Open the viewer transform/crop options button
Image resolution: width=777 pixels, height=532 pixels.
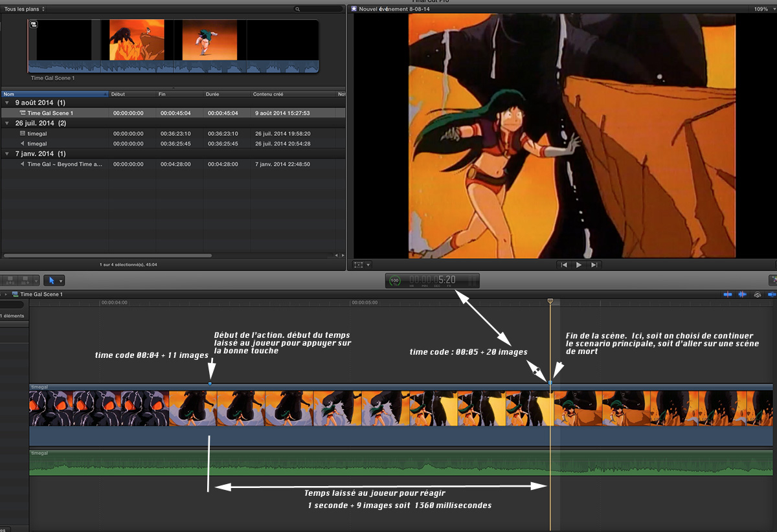pos(361,265)
